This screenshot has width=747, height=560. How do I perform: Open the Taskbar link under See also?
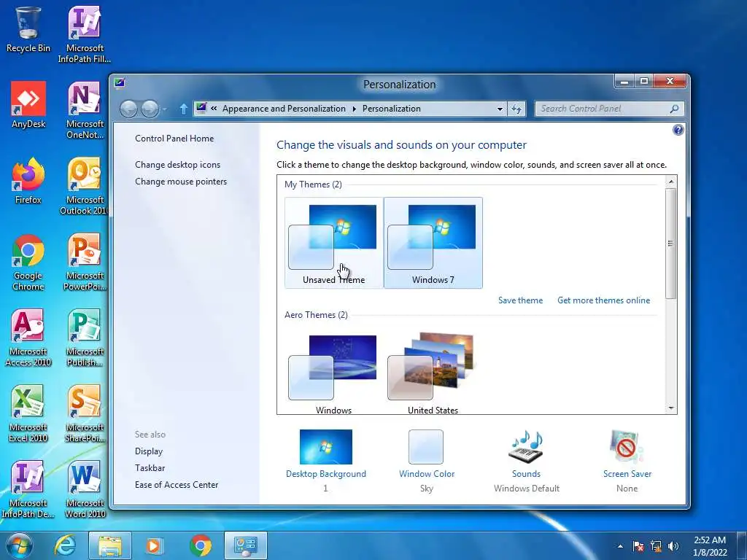pyautogui.click(x=150, y=468)
